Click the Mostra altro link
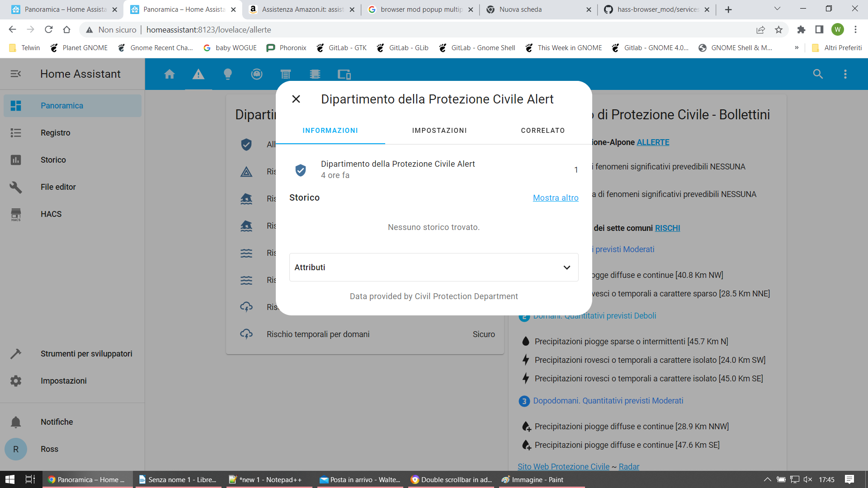868x488 pixels. pos(556,198)
